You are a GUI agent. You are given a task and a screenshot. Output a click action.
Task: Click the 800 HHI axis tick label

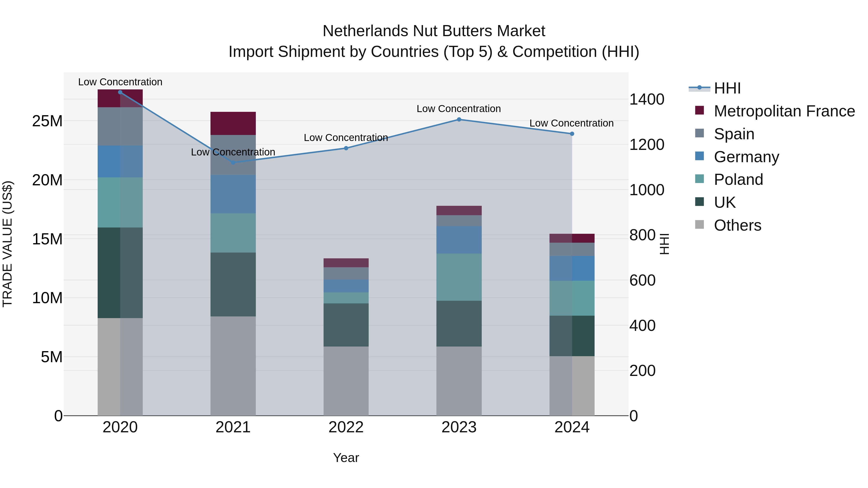tap(643, 235)
